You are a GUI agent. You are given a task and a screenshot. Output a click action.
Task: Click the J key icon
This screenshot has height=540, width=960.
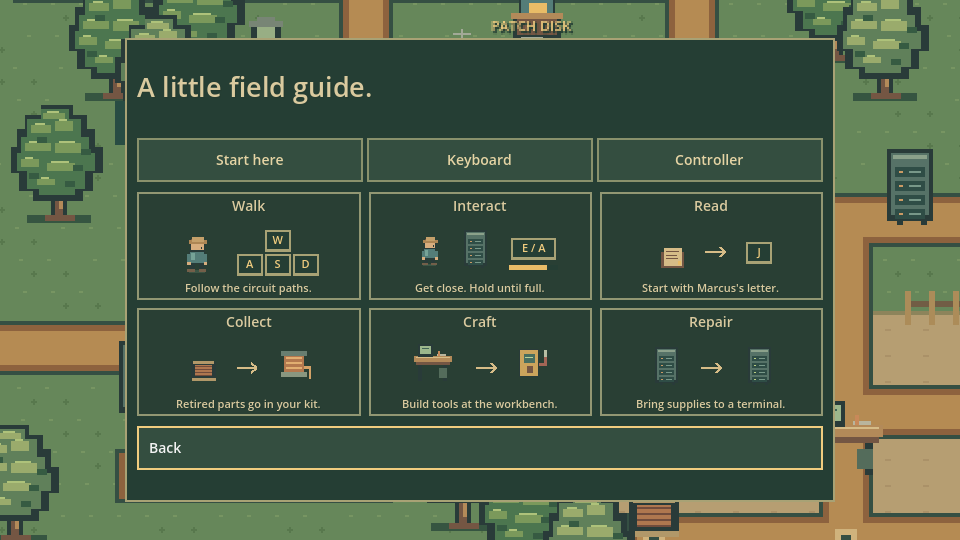click(x=759, y=252)
